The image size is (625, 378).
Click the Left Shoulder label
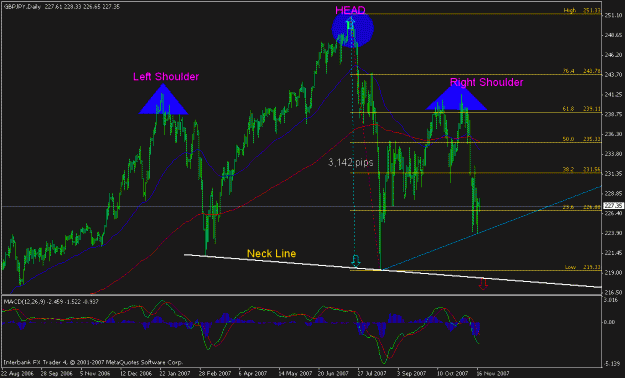[x=166, y=77]
